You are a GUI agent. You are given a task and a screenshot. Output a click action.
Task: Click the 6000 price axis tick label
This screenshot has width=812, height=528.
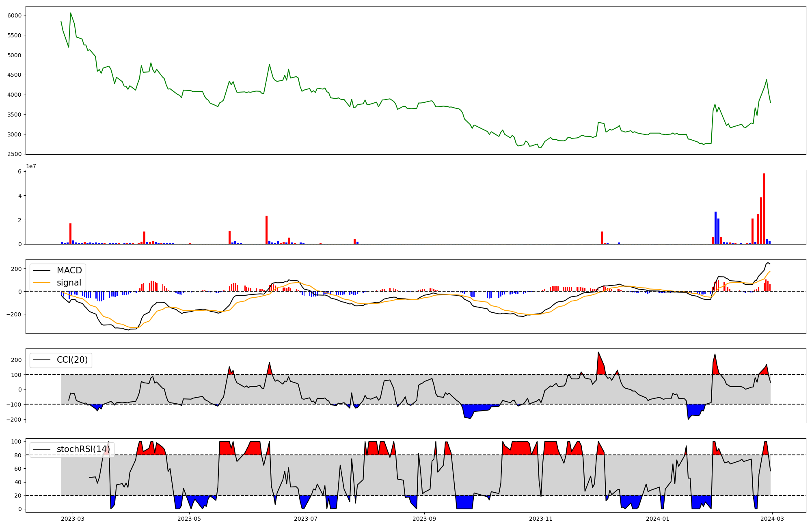click(x=14, y=15)
